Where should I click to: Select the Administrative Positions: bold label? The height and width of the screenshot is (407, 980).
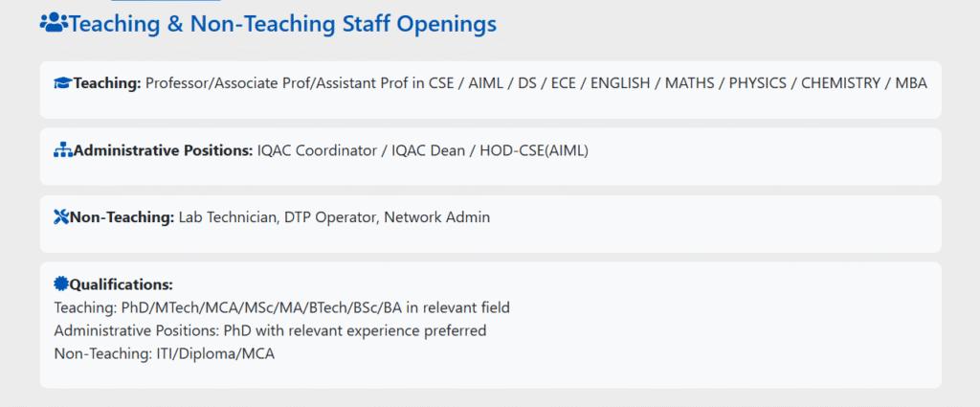pyautogui.click(x=163, y=150)
